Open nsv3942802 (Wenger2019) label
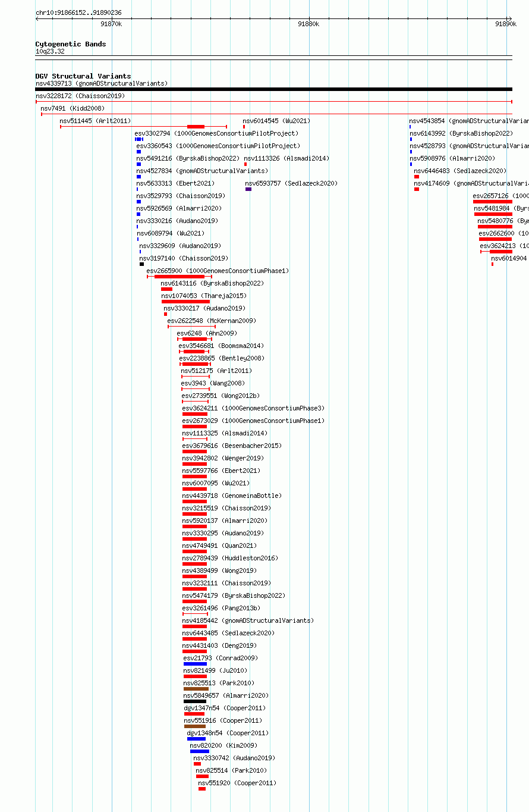 point(223,458)
